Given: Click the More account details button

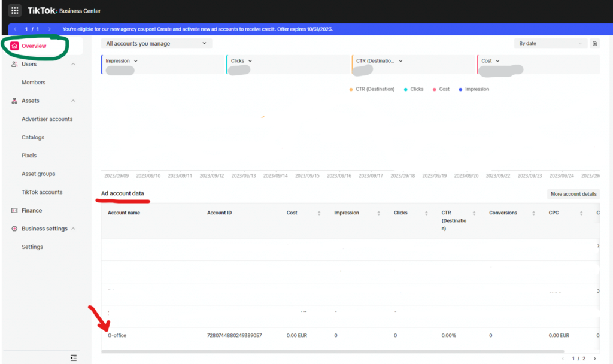Looking at the screenshot, I should [x=573, y=194].
